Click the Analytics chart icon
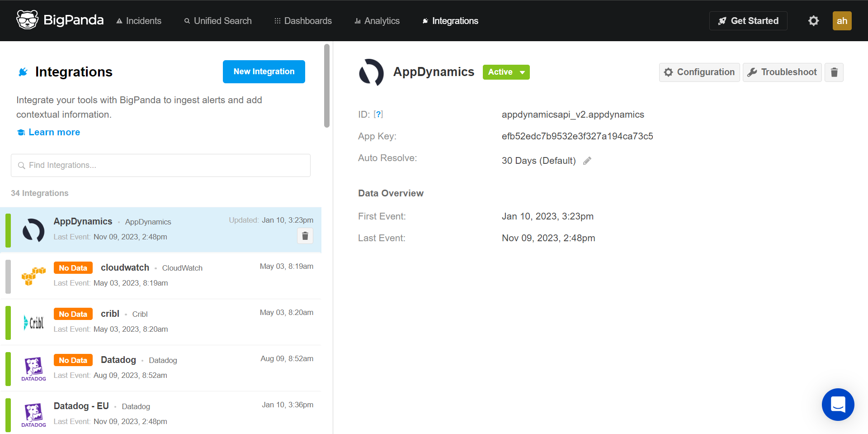Image resolution: width=868 pixels, height=434 pixels. click(357, 21)
